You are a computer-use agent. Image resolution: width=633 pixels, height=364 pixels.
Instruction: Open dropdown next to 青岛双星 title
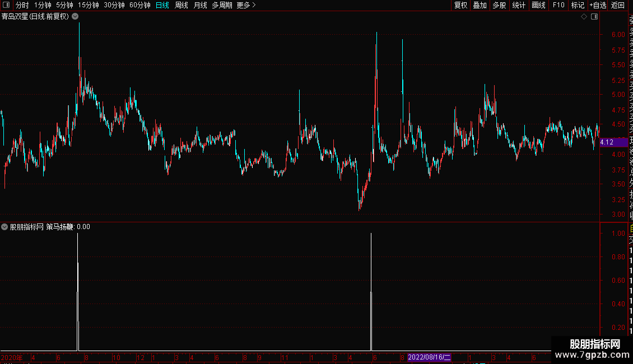click(x=75, y=17)
